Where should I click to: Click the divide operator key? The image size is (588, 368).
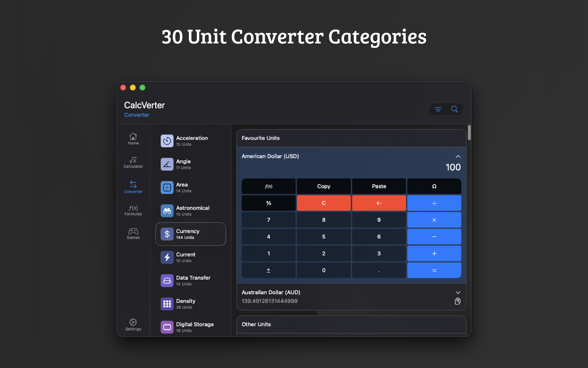[434, 203]
